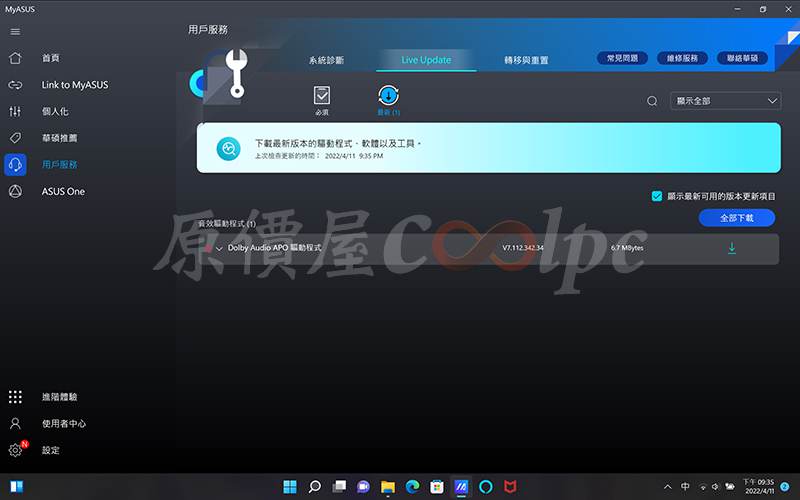Go to the 首頁 home icon
800x500 pixels.
[15, 58]
